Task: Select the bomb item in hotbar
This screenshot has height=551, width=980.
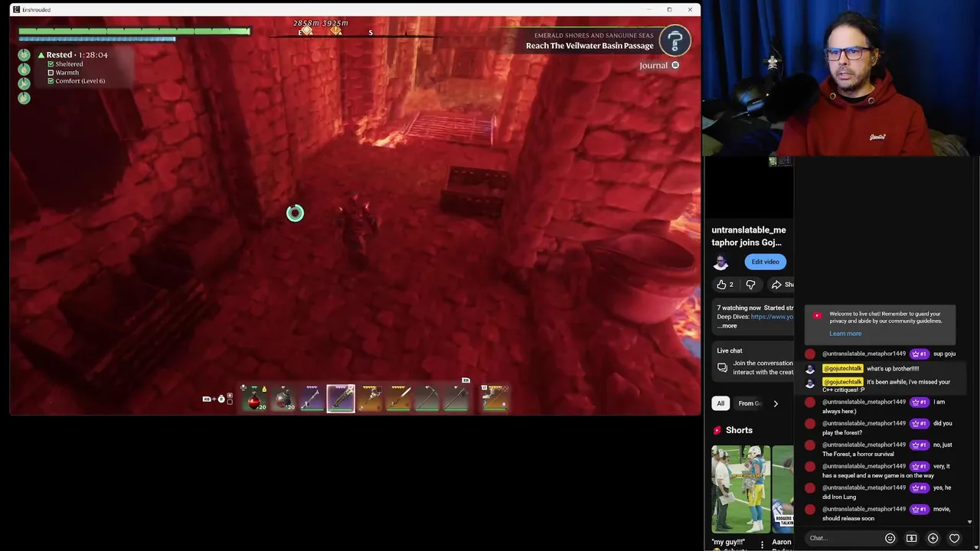Action: (x=283, y=398)
